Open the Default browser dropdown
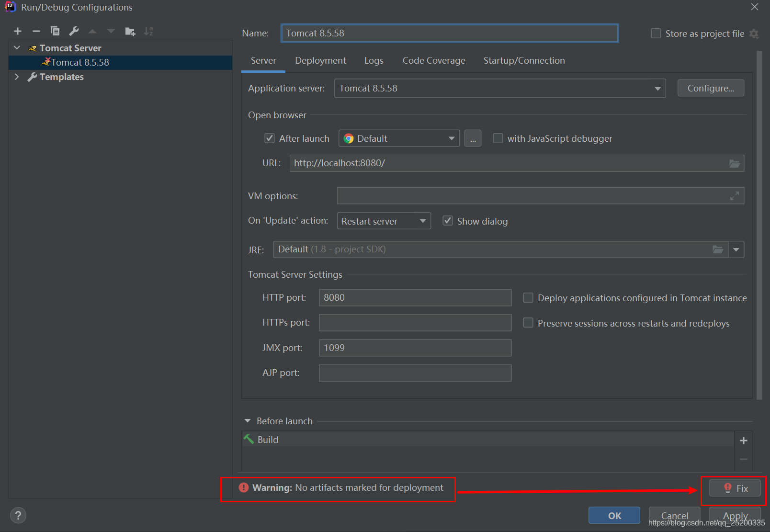The height and width of the screenshot is (532, 770). coord(399,138)
